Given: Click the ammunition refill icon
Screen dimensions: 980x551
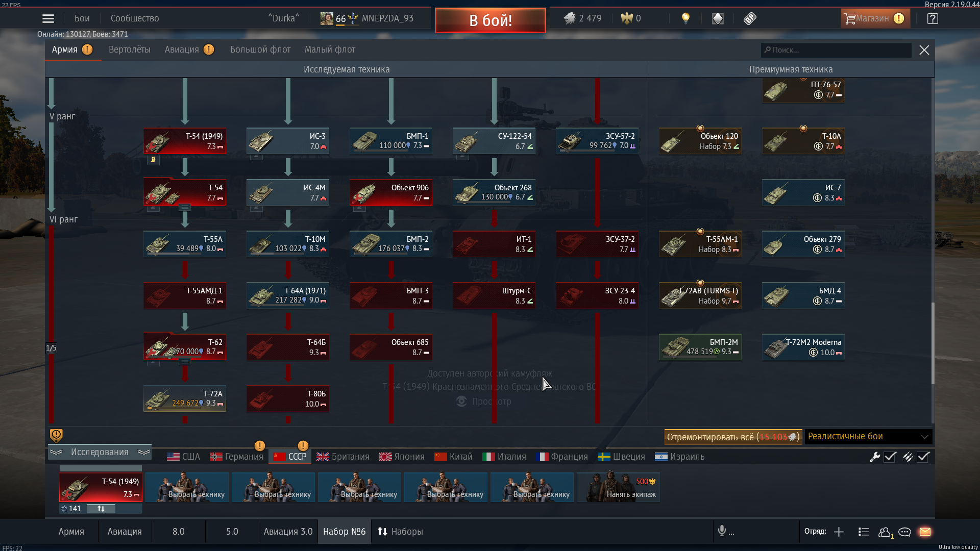Looking at the screenshot, I should (x=908, y=457).
